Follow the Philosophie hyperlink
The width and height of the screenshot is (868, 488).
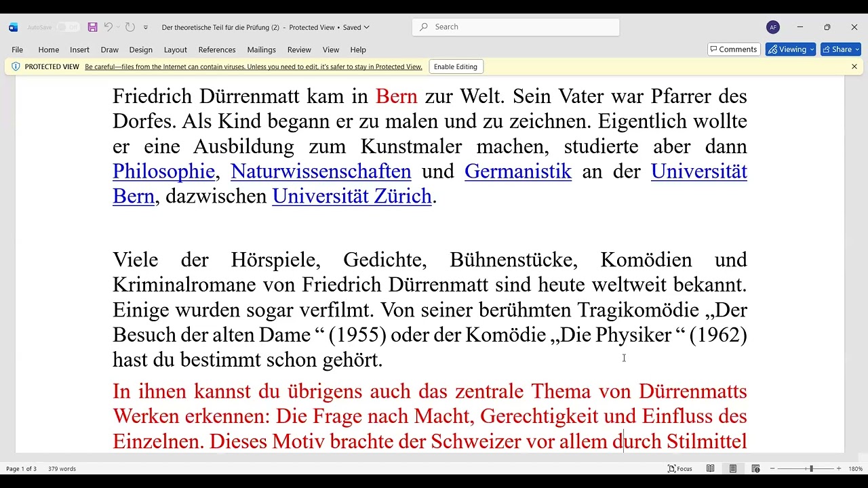pos(164,171)
